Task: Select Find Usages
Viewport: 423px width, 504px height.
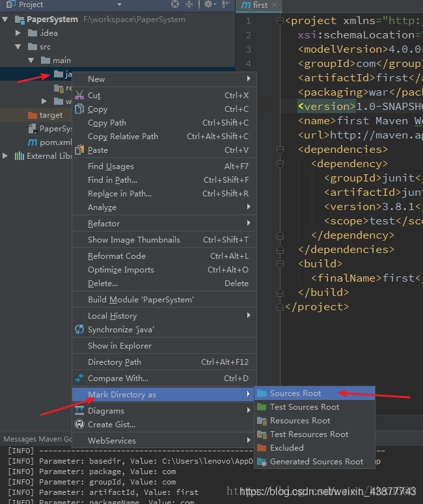Action: 165,166
